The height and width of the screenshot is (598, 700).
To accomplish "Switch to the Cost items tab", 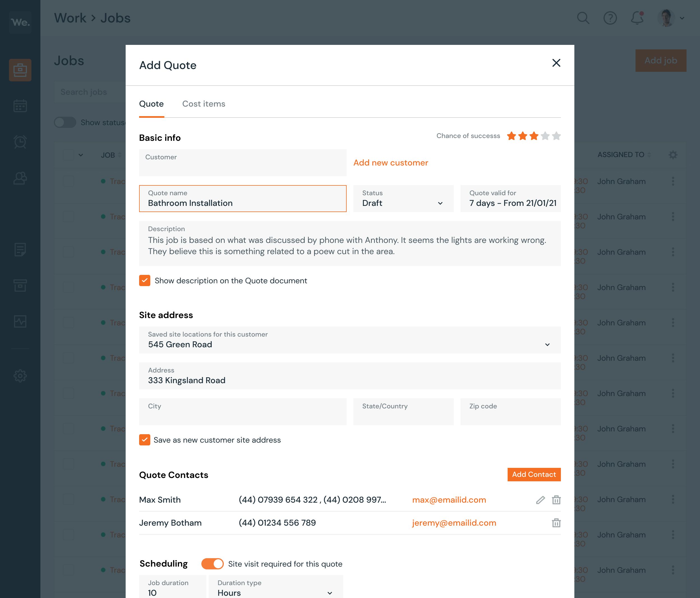I will click(x=204, y=104).
